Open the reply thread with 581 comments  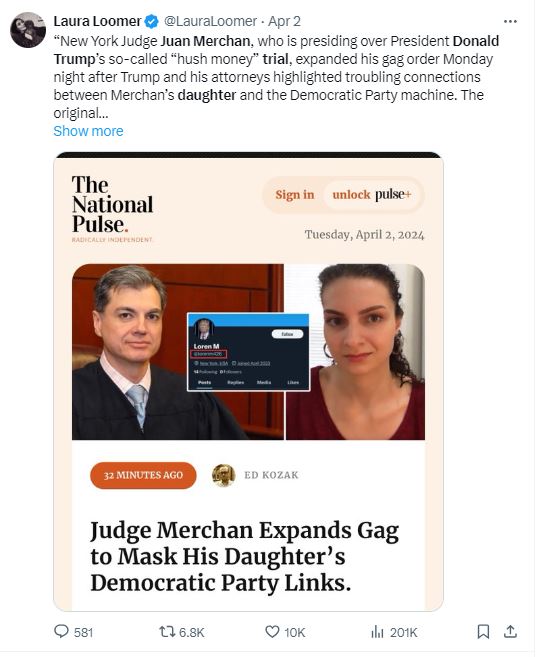pyautogui.click(x=73, y=632)
